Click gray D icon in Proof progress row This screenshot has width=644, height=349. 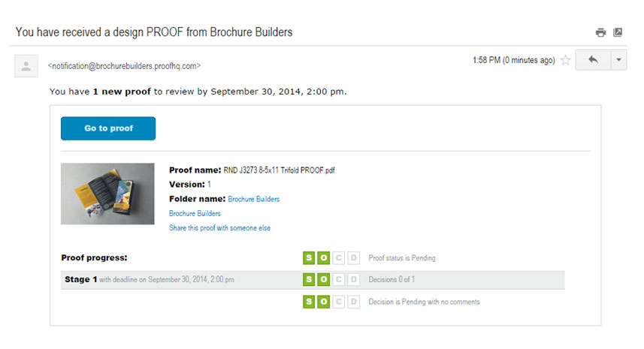[x=354, y=258]
